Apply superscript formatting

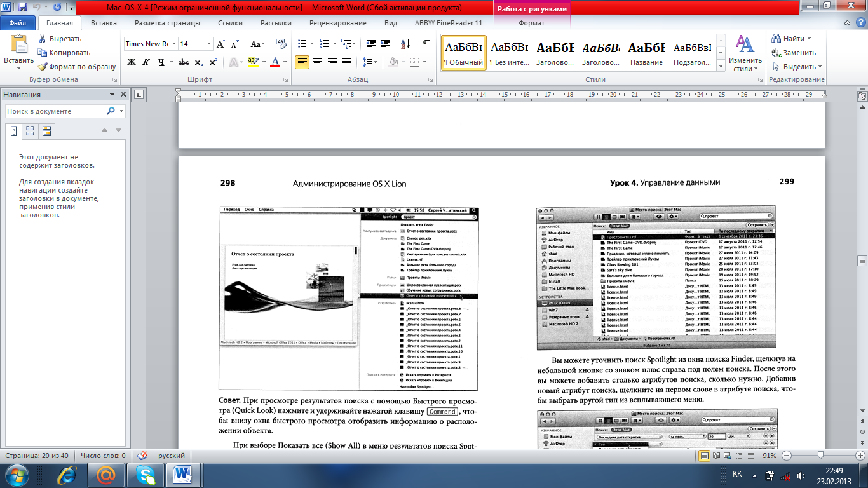point(213,62)
